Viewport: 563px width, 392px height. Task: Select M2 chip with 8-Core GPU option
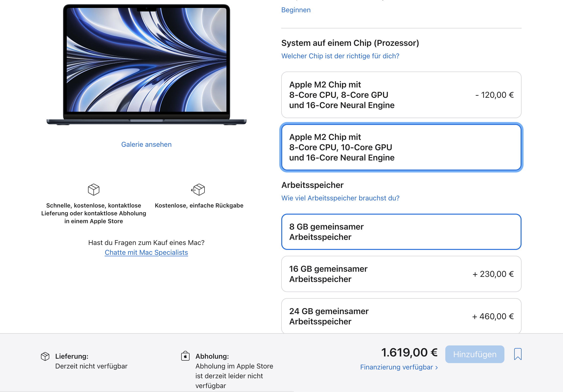coord(401,95)
